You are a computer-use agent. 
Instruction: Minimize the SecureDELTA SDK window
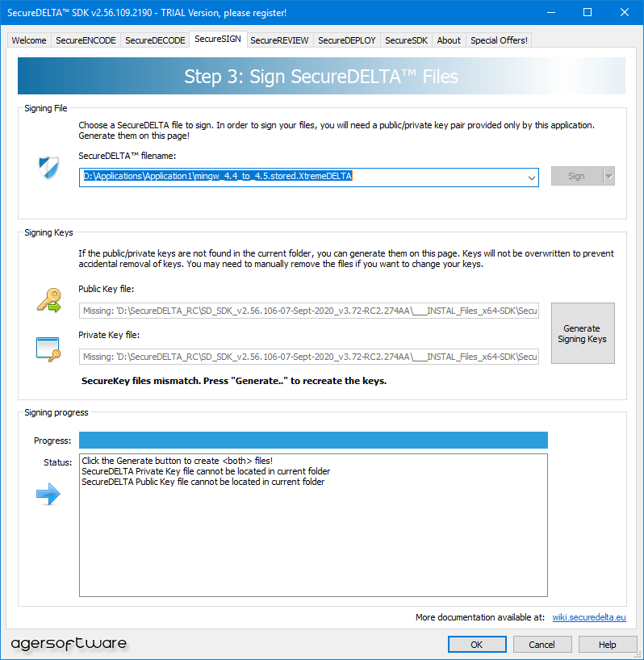551,12
